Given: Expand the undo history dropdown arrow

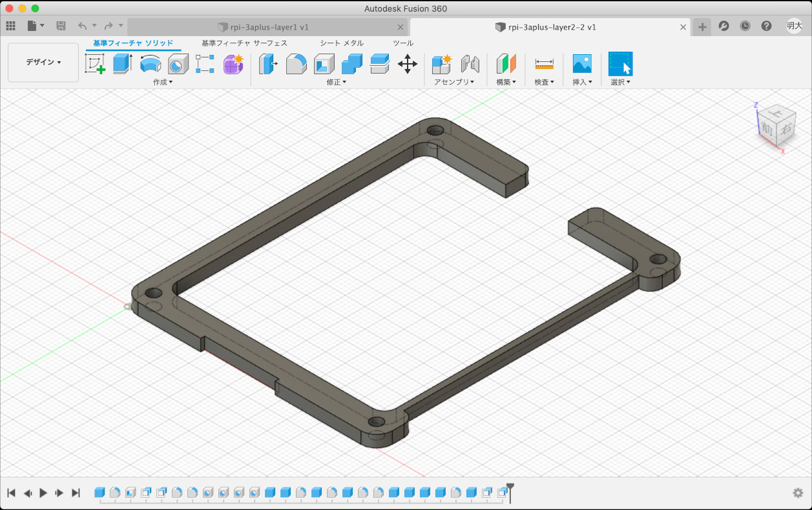Looking at the screenshot, I should point(94,26).
